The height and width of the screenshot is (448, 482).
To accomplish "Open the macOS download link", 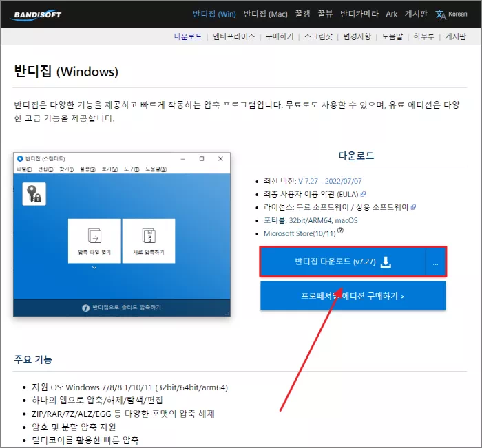I will (346, 221).
